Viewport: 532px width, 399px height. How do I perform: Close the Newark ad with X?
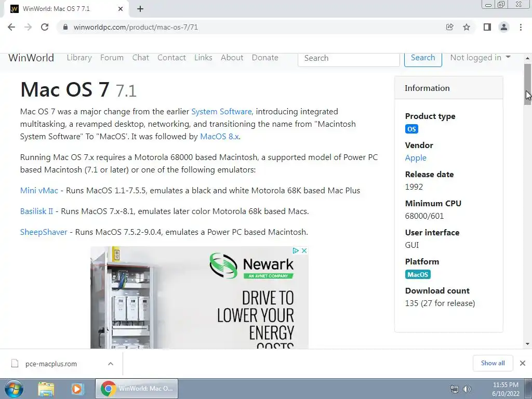[x=304, y=251]
